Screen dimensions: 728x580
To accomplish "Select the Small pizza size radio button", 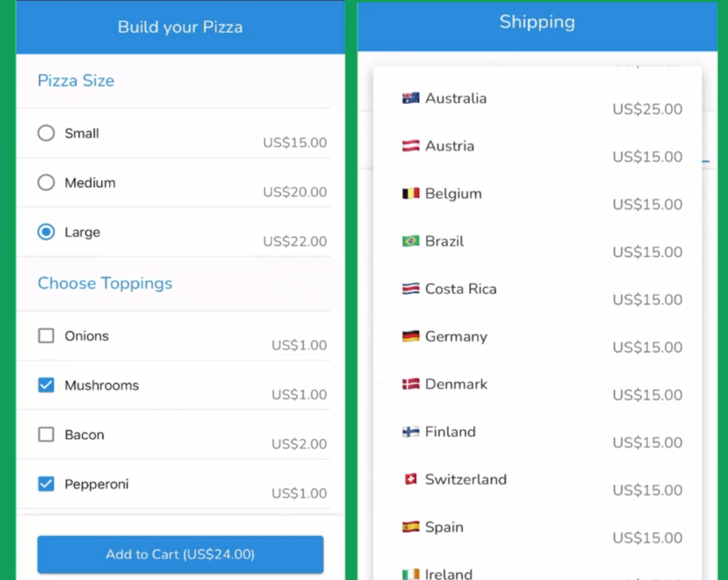I will point(46,133).
